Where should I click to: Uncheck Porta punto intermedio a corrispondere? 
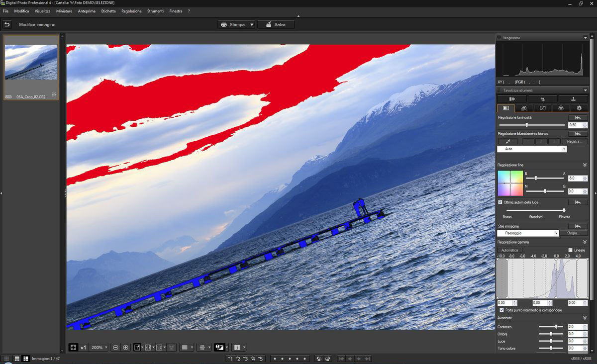[501, 310]
